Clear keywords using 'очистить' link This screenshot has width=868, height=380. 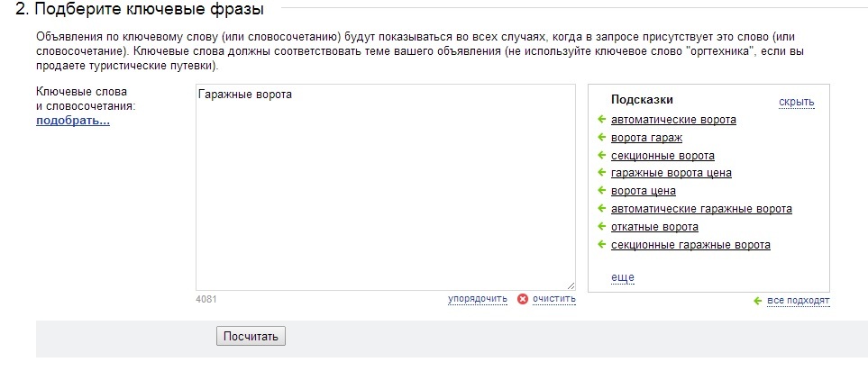[x=554, y=299]
